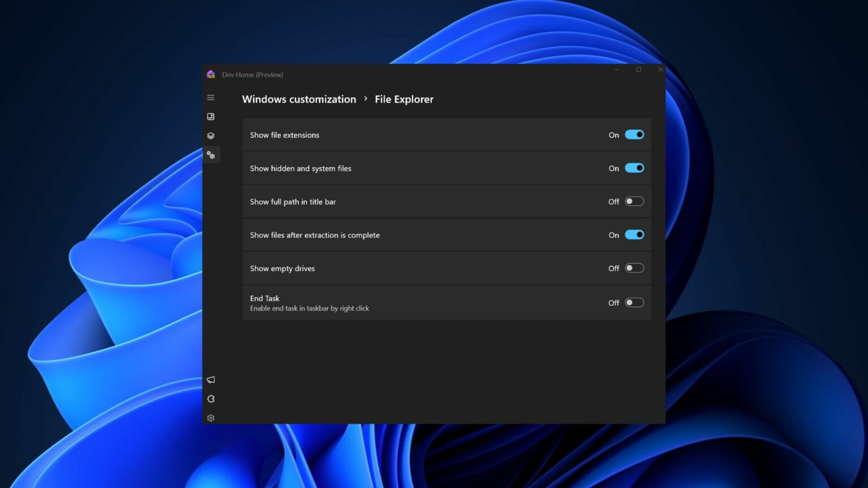868x488 pixels.
Task: Enable Show full path in title bar
Action: click(x=634, y=201)
